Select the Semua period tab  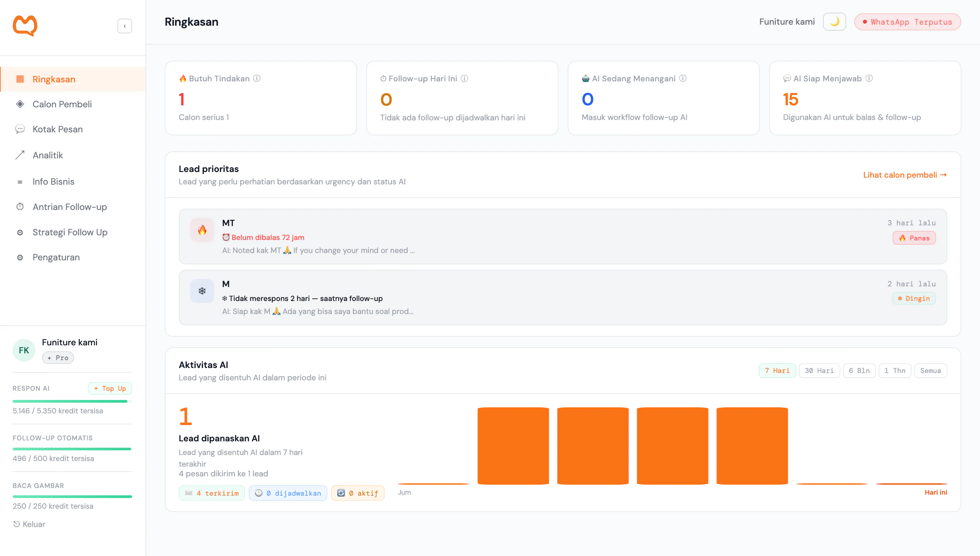click(x=930, y=370)
